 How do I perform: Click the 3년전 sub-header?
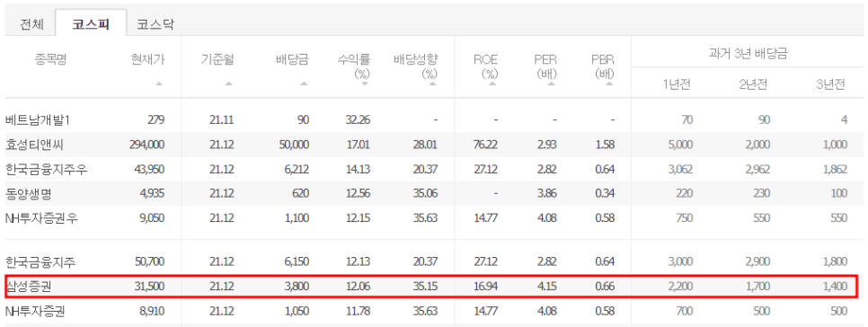point(831,84)
